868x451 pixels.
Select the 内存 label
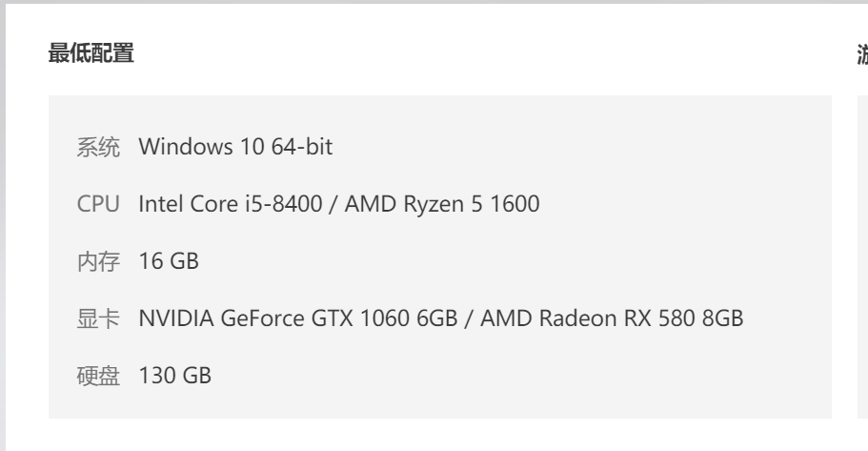(x=98, y=261)
